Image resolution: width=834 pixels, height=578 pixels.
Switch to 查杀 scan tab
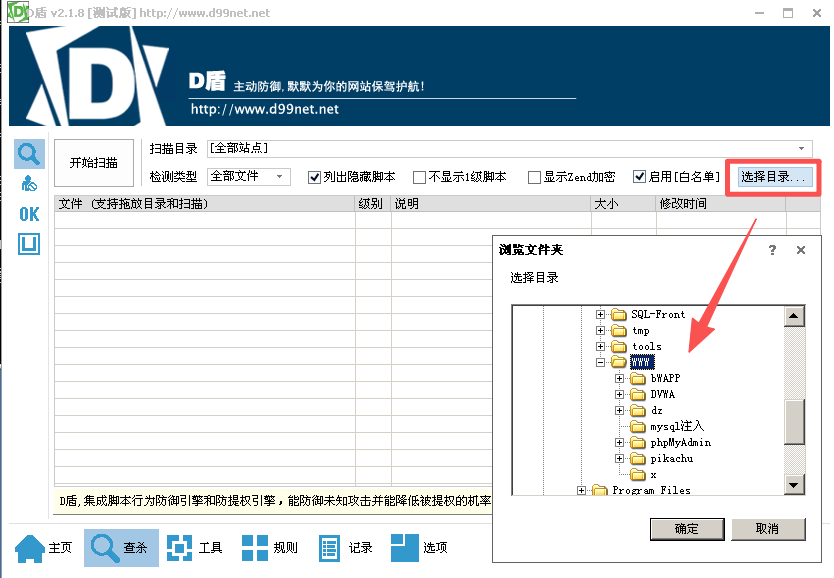[121, 548]
